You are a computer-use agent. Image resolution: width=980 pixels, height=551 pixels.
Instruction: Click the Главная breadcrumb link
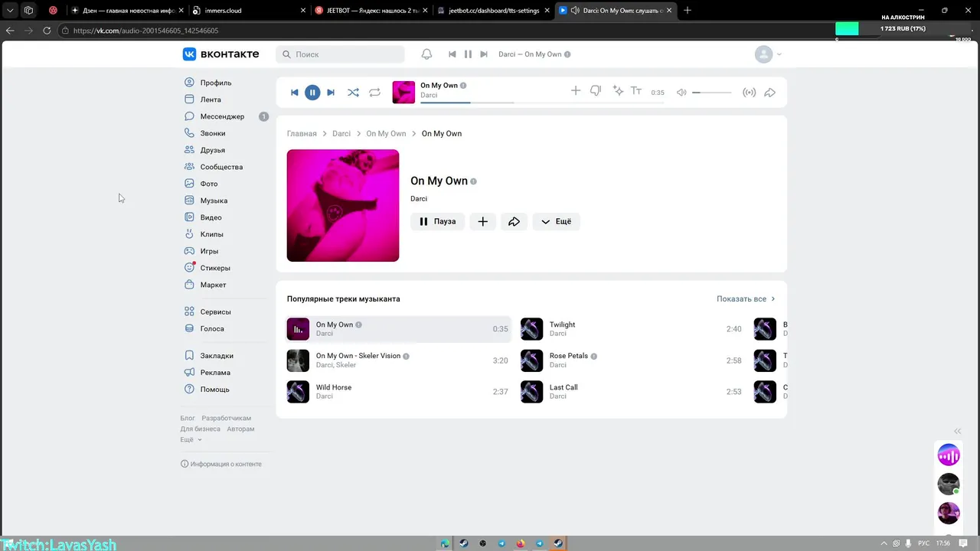[302, 133]
